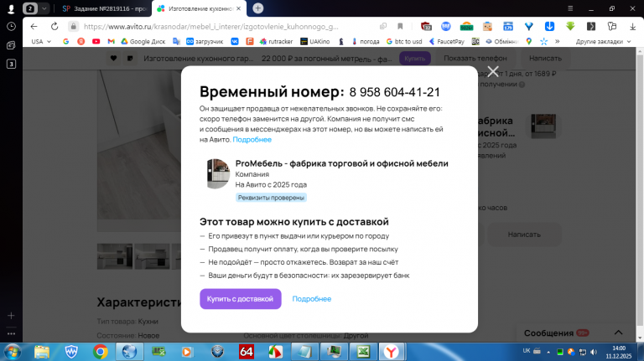Viewport: 644px width, 361px height.
Task: Add listing to favorites with the heart icon
Action: coord(113,59)
